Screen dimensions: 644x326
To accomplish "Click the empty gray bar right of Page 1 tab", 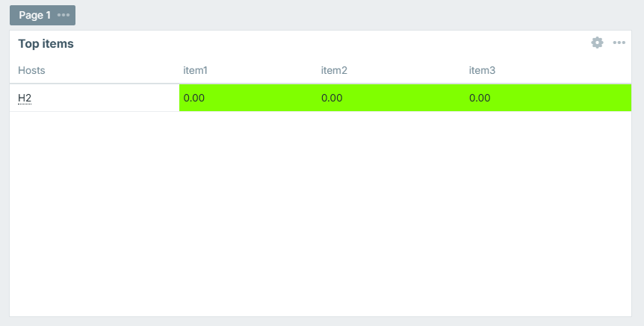I will coord(359,15).
